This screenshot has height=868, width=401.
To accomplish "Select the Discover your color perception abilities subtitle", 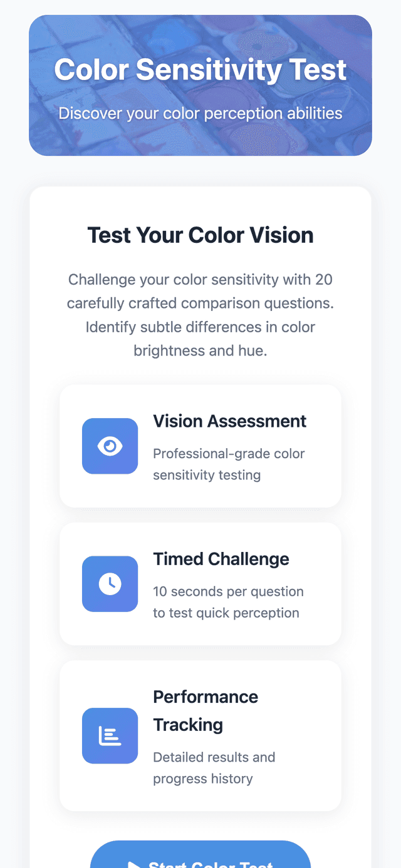I will (200, 113).
